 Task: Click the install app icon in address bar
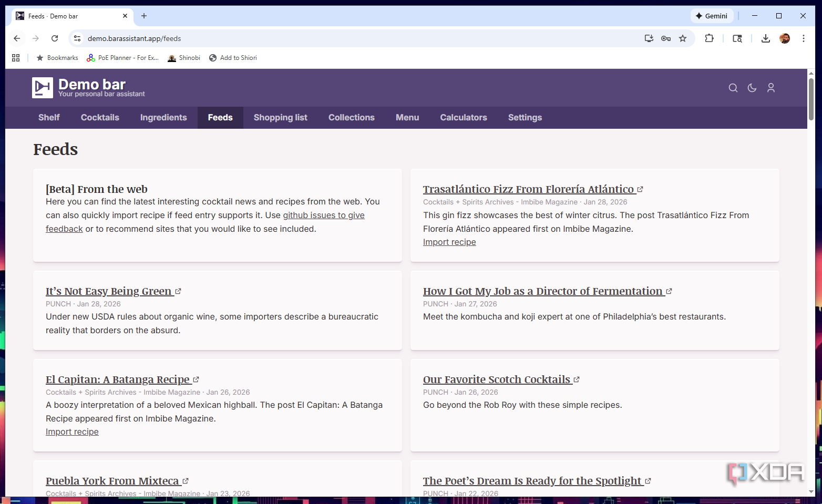(x=649, y=38)
